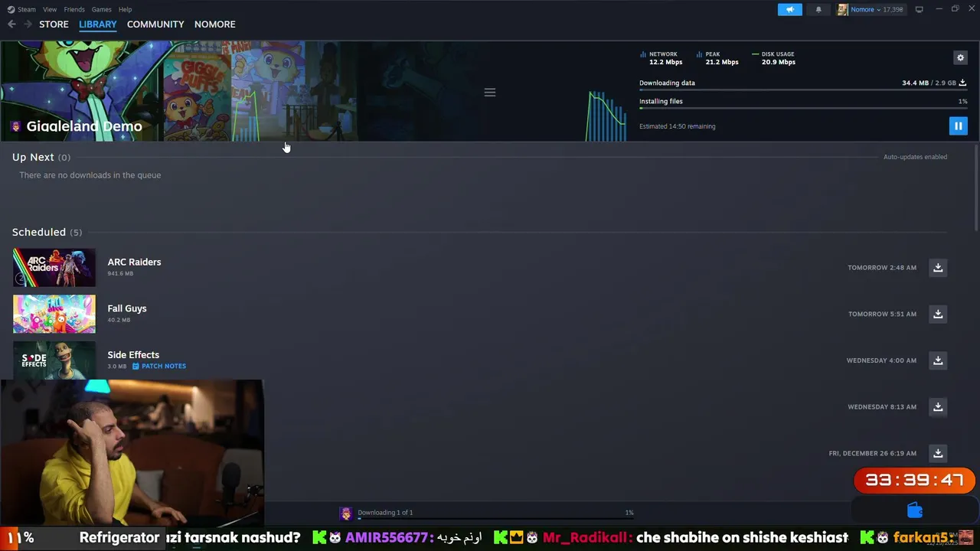Click the PEAK 21.2 Mbps stat
Screen dimensions: 980x551
pos(717,58)
